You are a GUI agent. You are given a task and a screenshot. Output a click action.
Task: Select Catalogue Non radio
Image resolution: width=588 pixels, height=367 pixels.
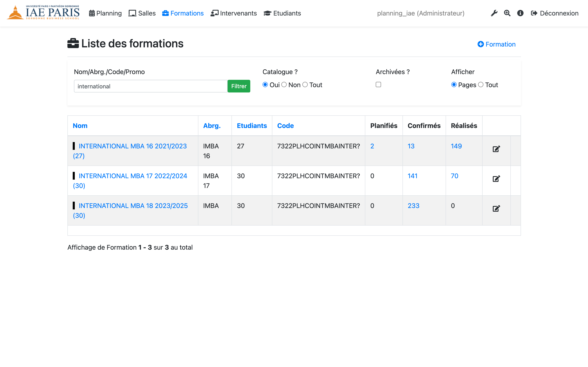(284, 85)
